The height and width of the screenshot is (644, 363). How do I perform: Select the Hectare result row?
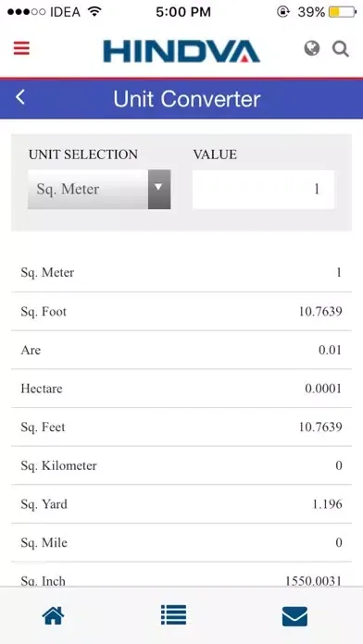[x=181, y=388]
